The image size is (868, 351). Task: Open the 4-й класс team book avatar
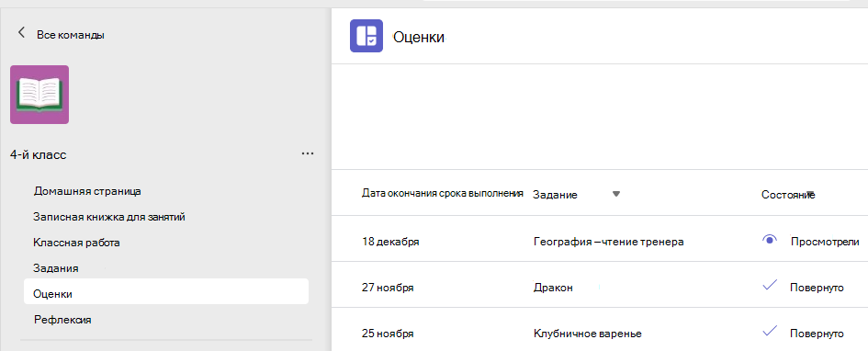(39, 95)
